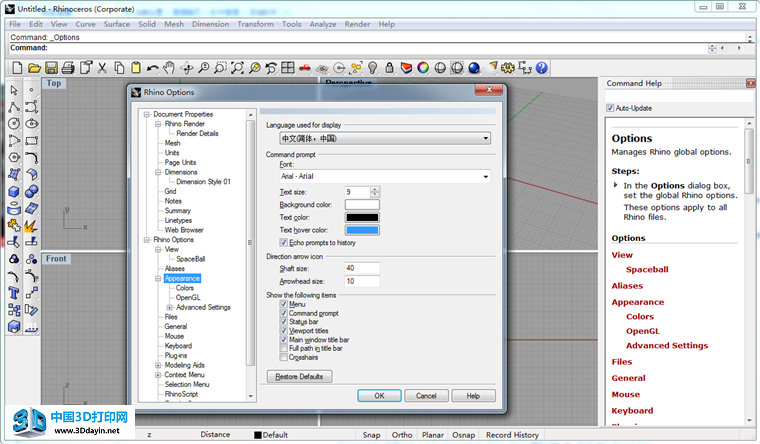760x444 pixels.
Task: Click the black Text color swatch
Action: coord(362,218)
